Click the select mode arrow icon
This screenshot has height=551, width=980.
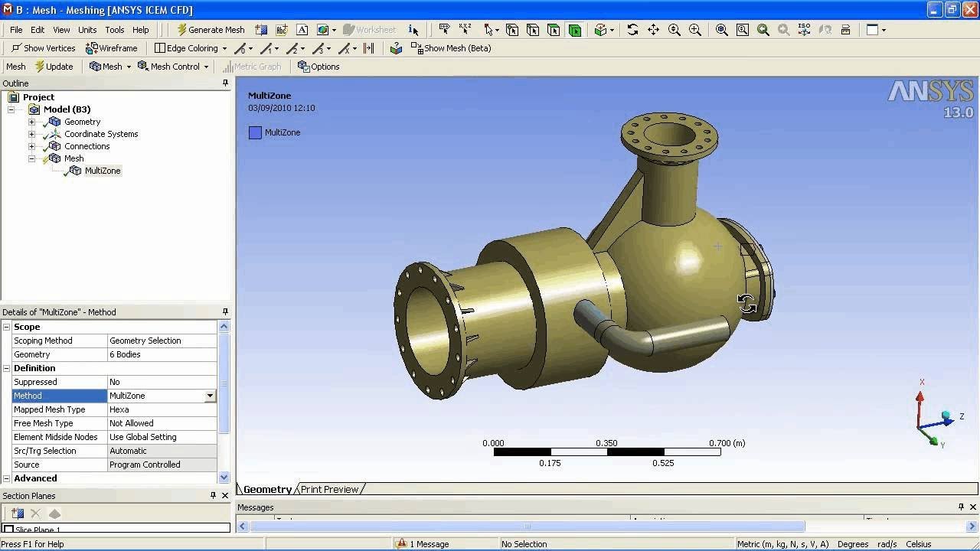coord(489,30)
